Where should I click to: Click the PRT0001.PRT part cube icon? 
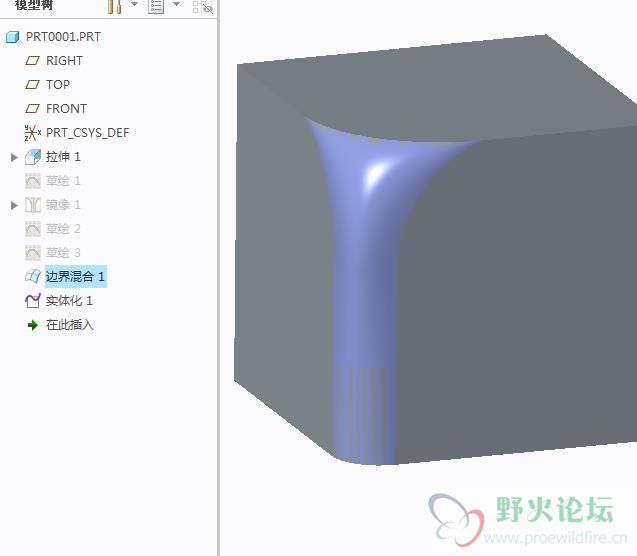pyautogui.click(x=13, y=37)
